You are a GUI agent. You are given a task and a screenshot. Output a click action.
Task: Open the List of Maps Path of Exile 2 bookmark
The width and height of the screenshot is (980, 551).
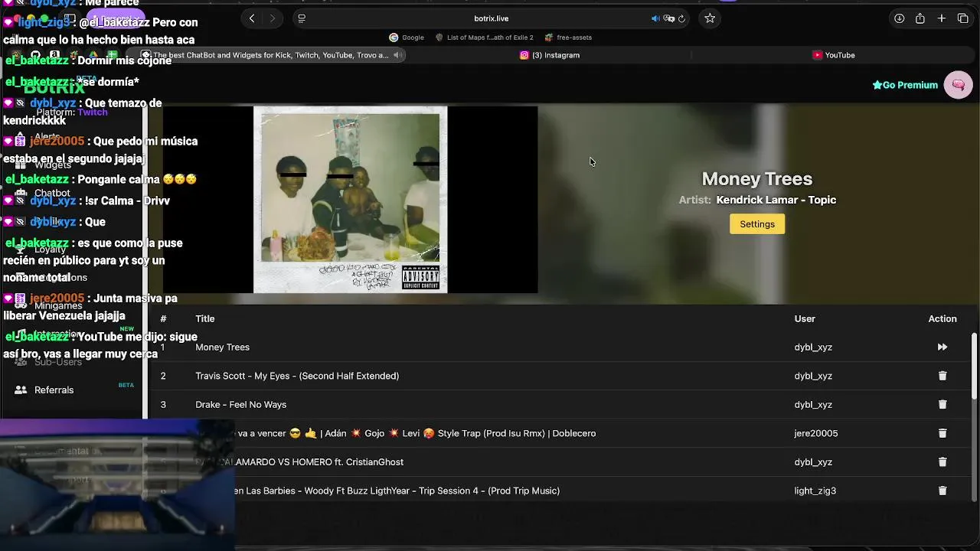point(485,37)
